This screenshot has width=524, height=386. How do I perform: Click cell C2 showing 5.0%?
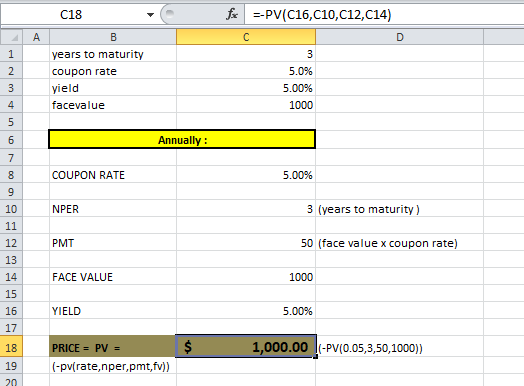click(x=246, y=71)
